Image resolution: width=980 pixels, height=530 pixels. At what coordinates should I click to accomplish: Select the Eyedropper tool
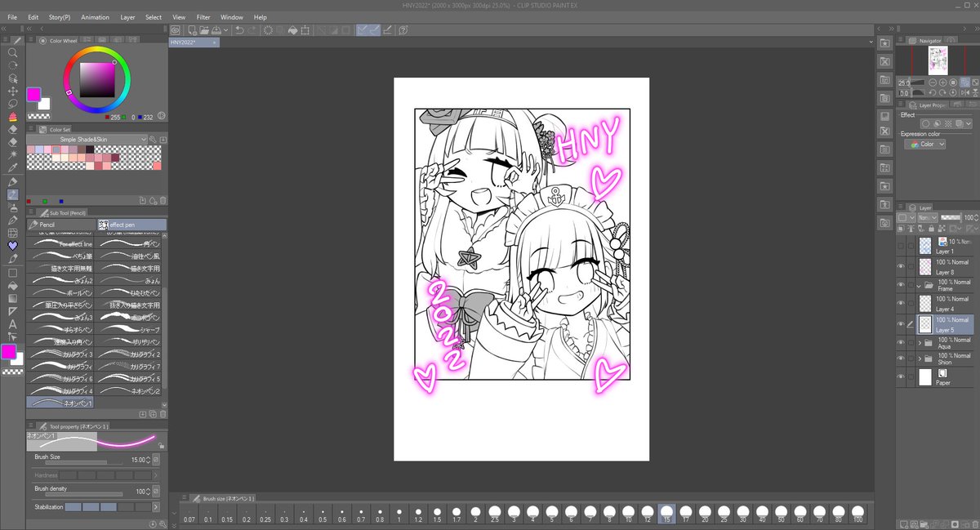tap(12, 167)
